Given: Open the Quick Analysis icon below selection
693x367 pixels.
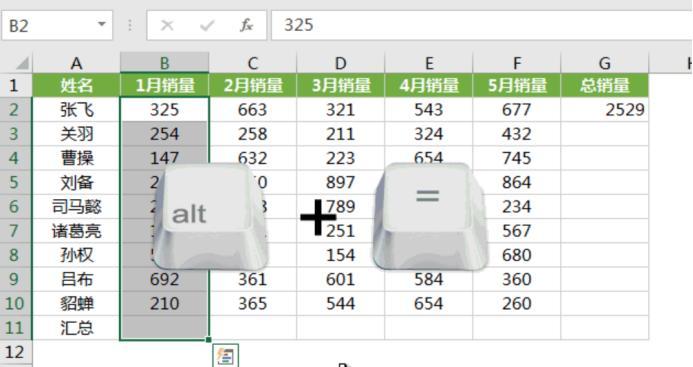Looking at the screenshot, I should pyautogui.click(x=225, y=356).
